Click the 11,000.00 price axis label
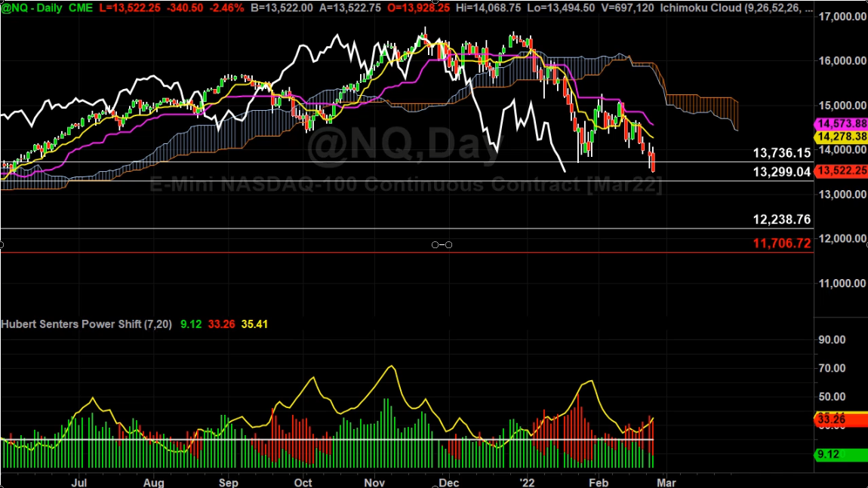This screenshot has width=868, height=488. [x=842, y=284]
